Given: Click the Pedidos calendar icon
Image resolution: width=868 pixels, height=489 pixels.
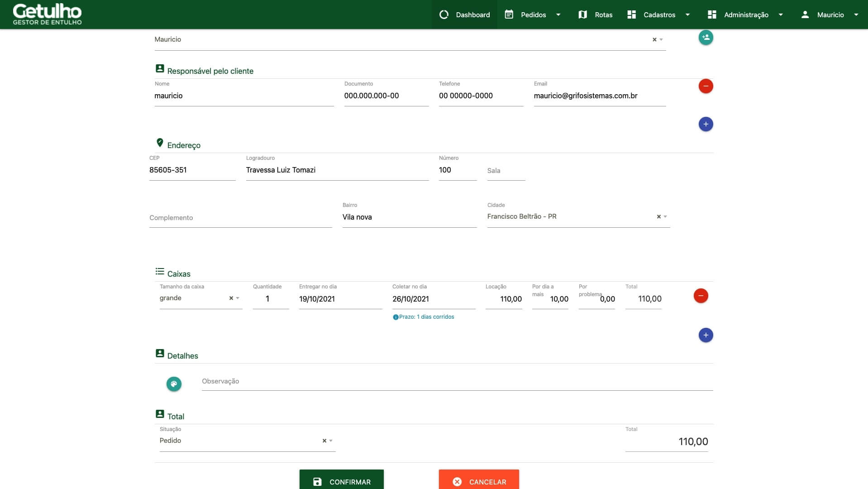Looking at the screenshot, I should [x=509, y=14].
